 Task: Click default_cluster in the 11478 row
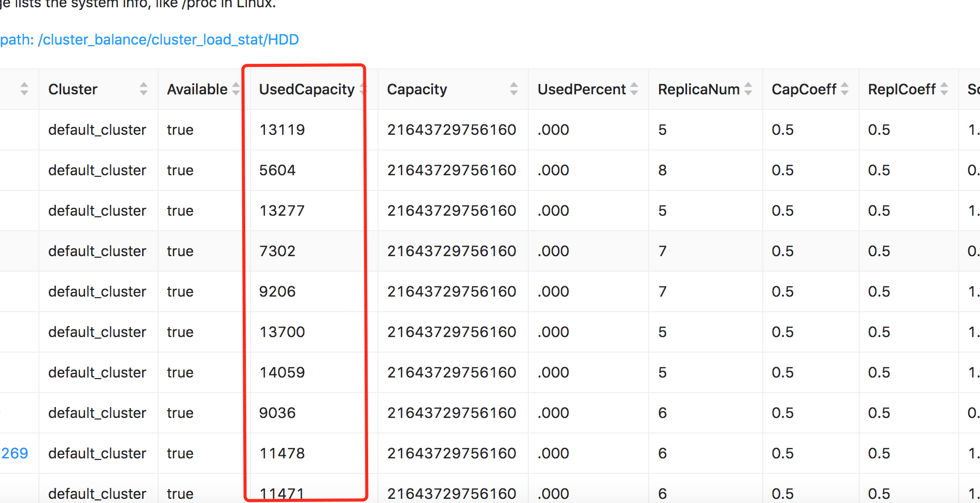[x=97, y=453]
